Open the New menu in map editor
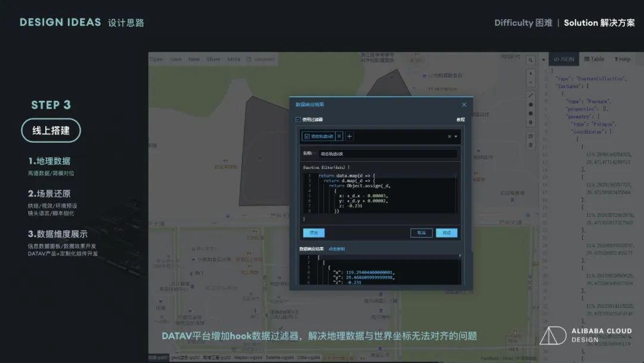Screen dimensions: 644x363 [194, 59]
